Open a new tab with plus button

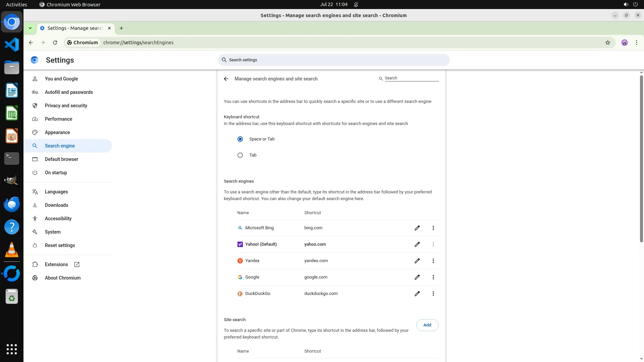pyautogui.click(x=121, y=28)
